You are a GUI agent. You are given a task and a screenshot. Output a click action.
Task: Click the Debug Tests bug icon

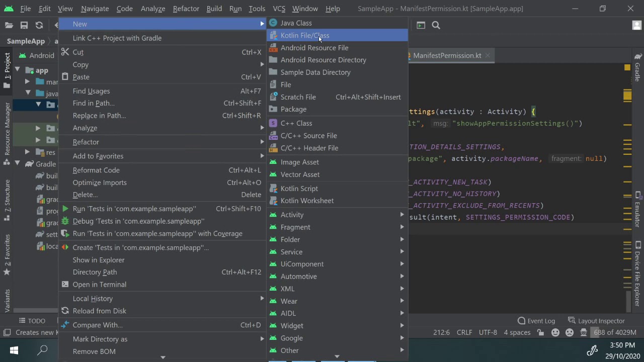[x=65, y=221]
